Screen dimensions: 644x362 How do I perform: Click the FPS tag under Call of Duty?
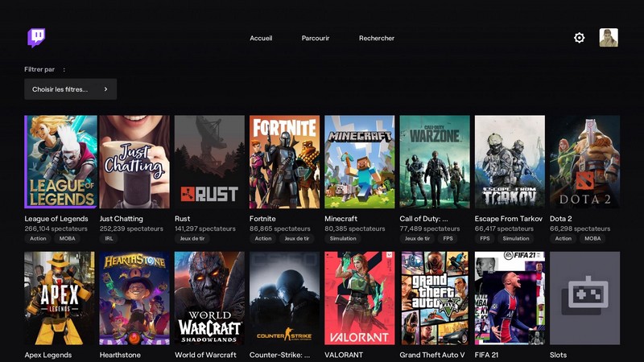click(448, 238)
